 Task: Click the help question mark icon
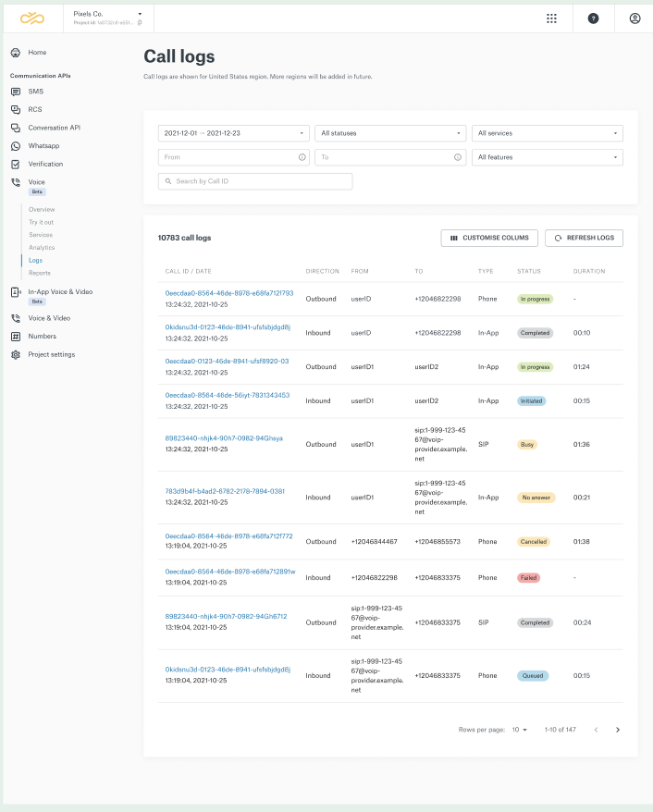click(593, 18)
